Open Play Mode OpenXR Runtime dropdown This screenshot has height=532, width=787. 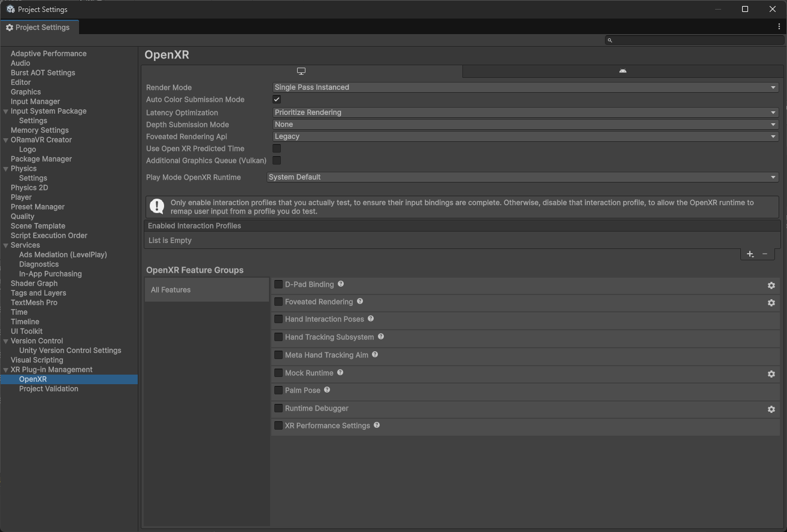tap(522, 177)
